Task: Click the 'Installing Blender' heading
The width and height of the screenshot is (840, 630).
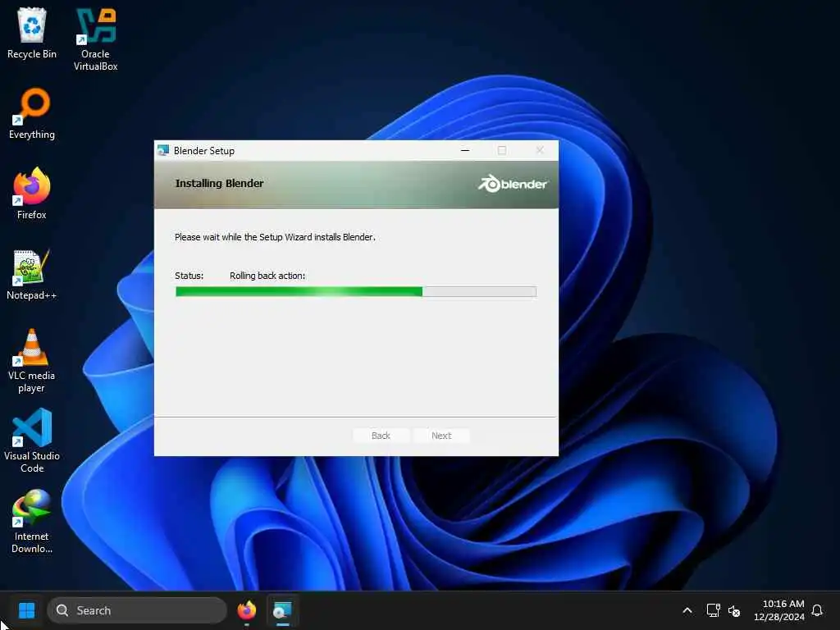Action: pyautogui.click(x=219, y=183)
